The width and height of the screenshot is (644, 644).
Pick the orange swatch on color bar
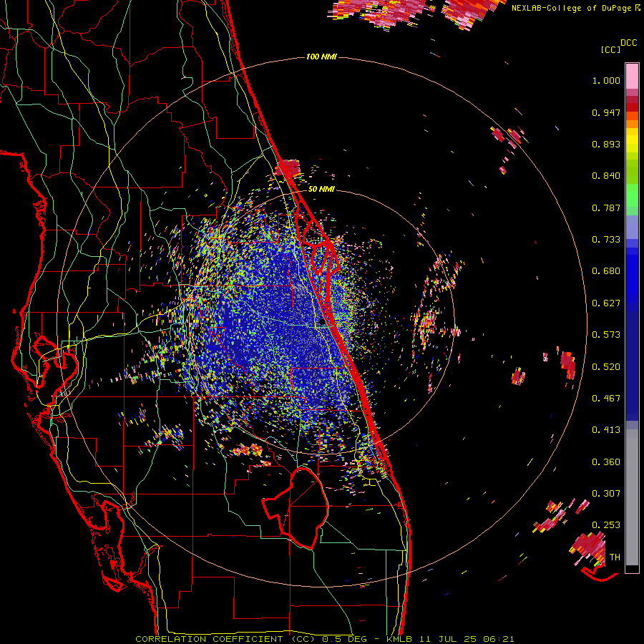click(632, 124)
